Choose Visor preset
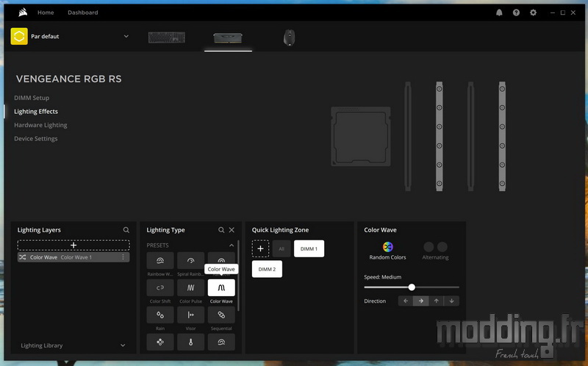This screenshot has height=366, width=588. tap(190, 315)
